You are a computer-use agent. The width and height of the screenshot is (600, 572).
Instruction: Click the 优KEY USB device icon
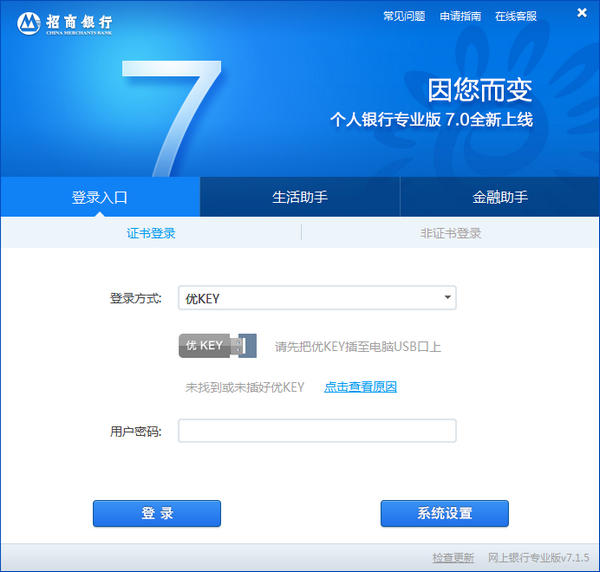[x=217, y=346]
